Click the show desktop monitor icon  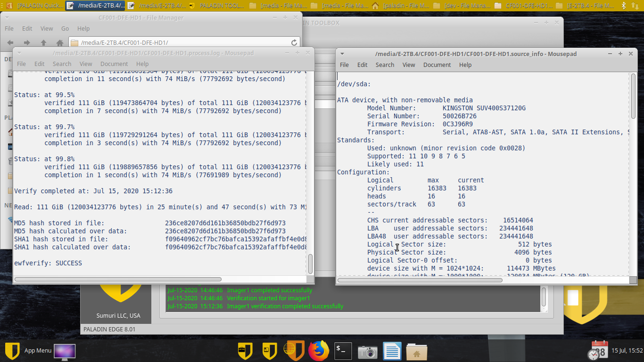coord(65,351)
